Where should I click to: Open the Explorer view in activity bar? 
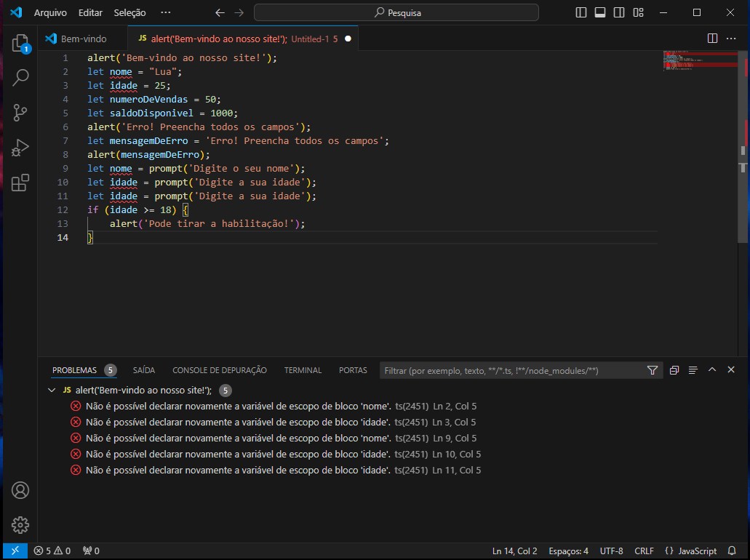point(20,43)
